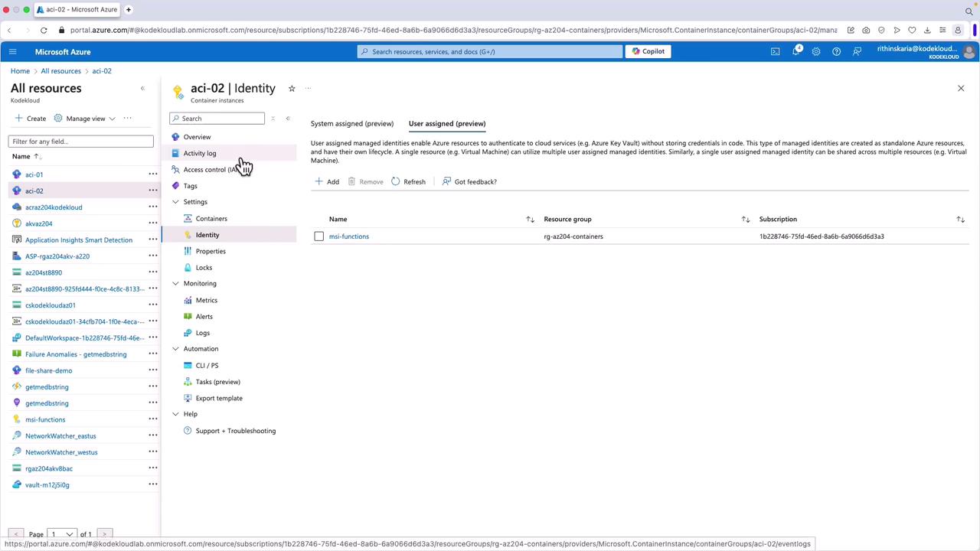Open Tags in the resource menu
This screenshot has height=551, width=980.
click(191, 186)
